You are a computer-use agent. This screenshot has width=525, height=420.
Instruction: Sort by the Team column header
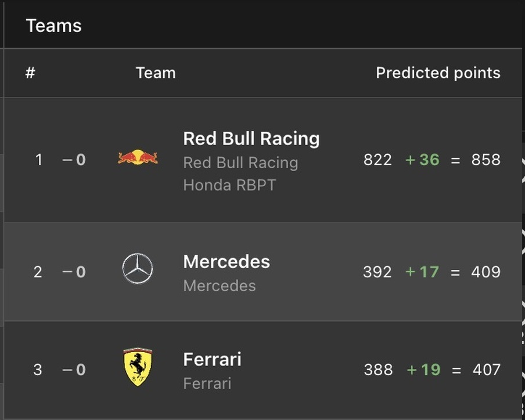click(x=156, y=73)
